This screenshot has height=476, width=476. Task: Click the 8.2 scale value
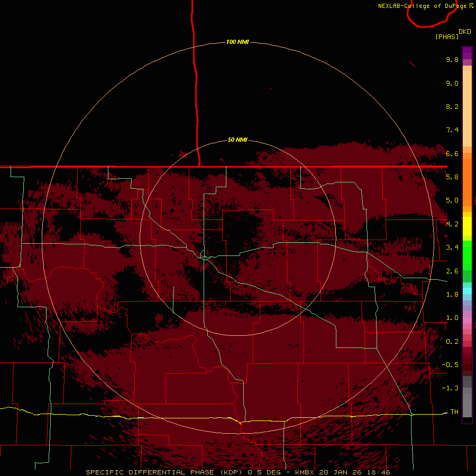(452, 106)
